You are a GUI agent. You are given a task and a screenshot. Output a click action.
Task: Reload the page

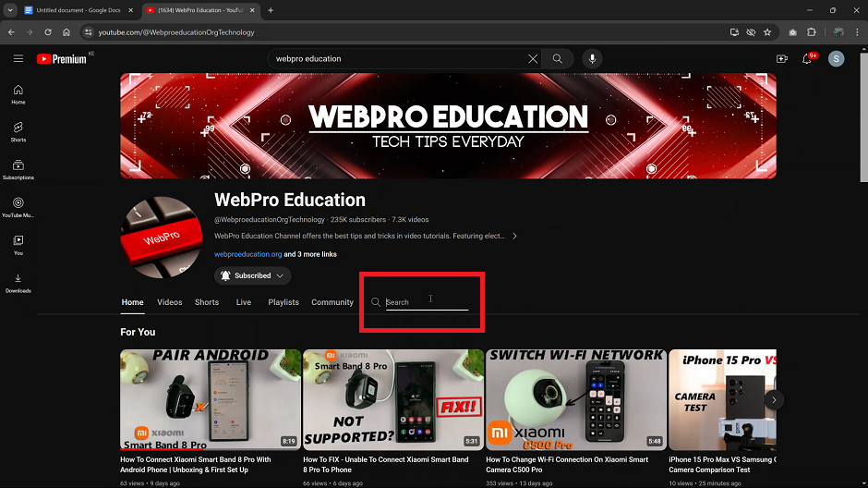click(48, 32)
